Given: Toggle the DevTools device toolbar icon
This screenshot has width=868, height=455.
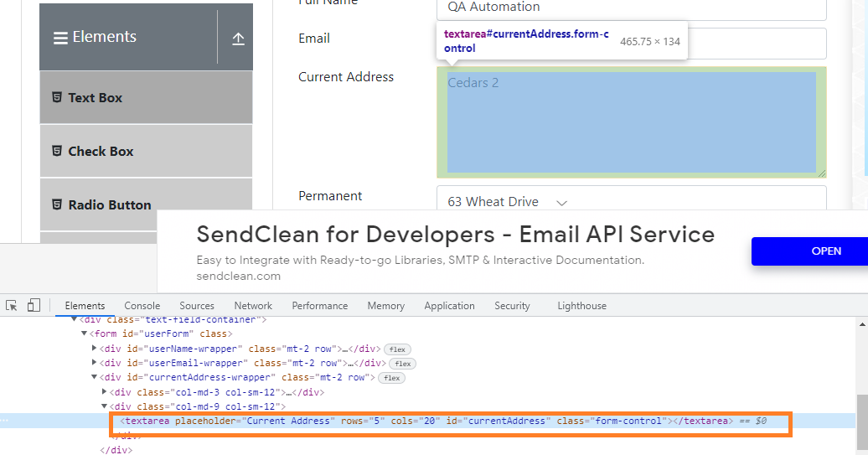Looking at the screenshot, I should click(x=34, y=306).
